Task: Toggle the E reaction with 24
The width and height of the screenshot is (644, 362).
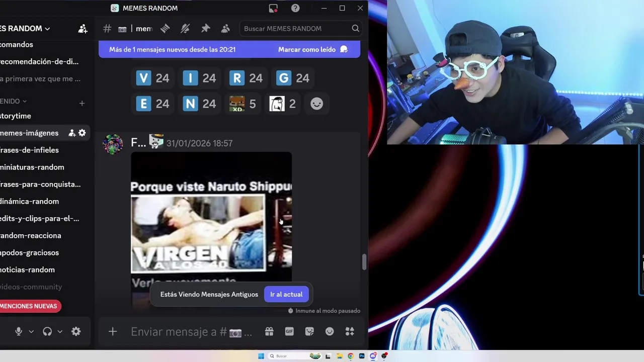Action: pyautogui.click(x=153, y=104)
